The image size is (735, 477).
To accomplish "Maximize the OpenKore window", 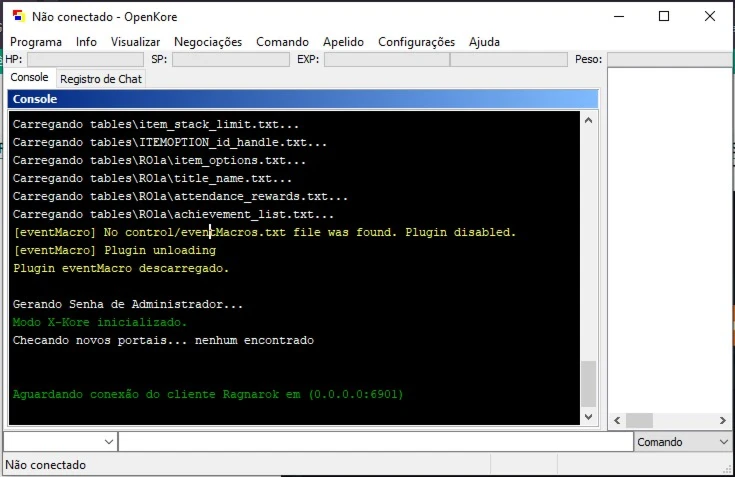I will [x=664, y=16].
